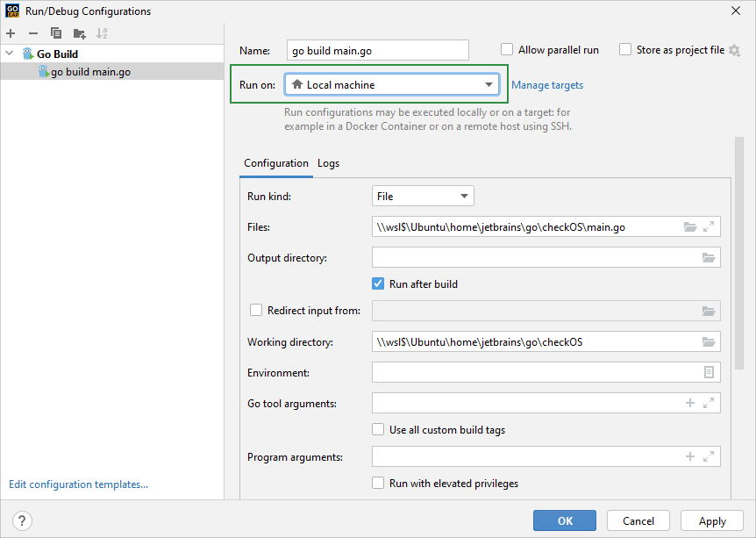This screenshot has height=538, width=756.
Task: Switch to the Configuration tab
Action: click(x=275, y=163)
